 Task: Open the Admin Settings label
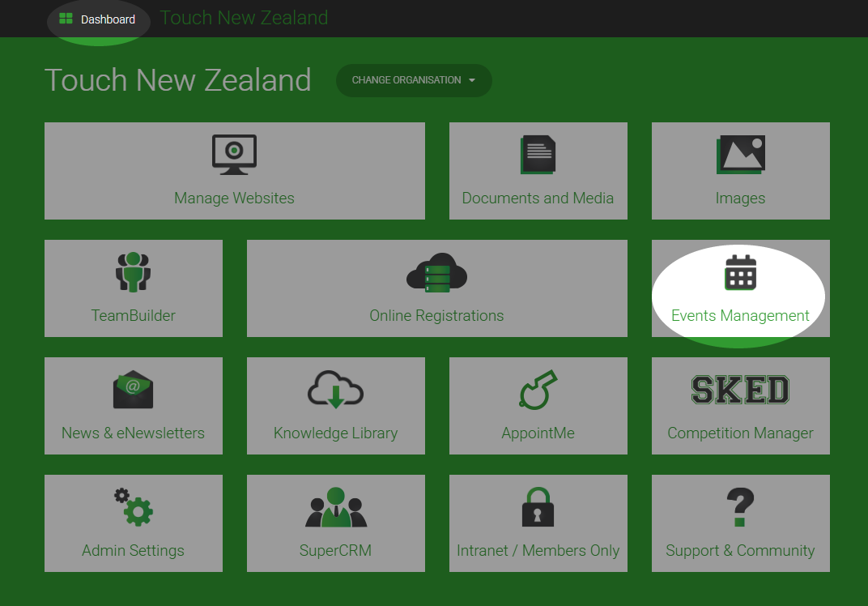click(134, 550)
